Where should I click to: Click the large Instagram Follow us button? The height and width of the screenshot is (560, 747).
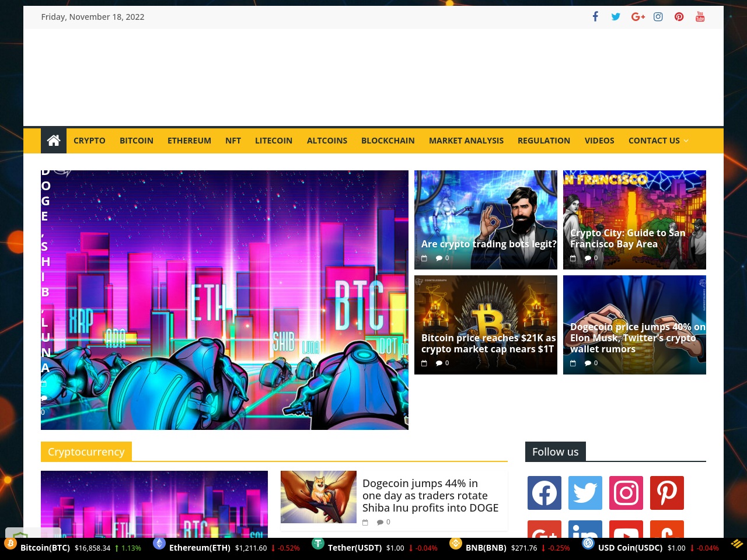(x=626, y=493)
